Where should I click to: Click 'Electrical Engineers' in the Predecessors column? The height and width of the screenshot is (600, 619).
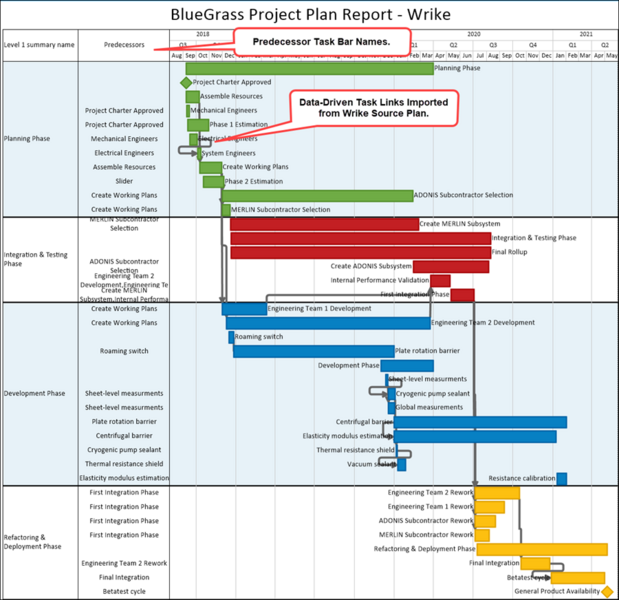pos(124,153)
